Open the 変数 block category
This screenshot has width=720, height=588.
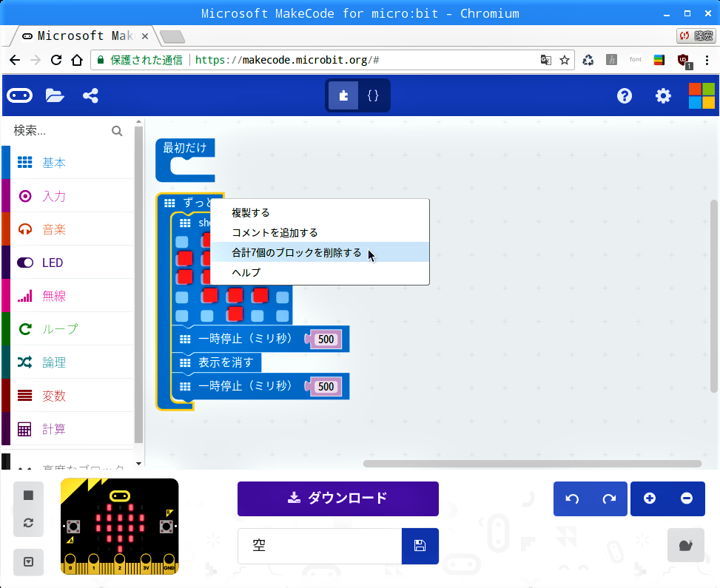pos(68,396)
